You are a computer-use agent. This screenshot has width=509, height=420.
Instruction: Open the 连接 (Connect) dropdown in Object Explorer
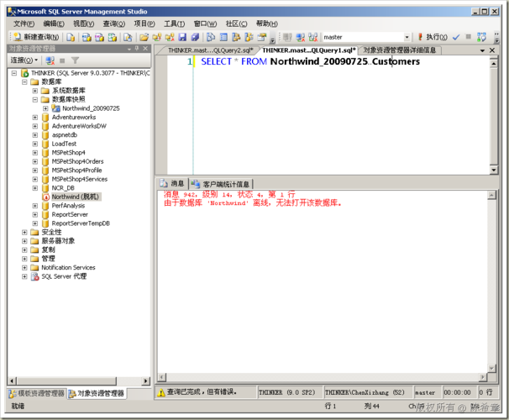click(x=24, y=60)
